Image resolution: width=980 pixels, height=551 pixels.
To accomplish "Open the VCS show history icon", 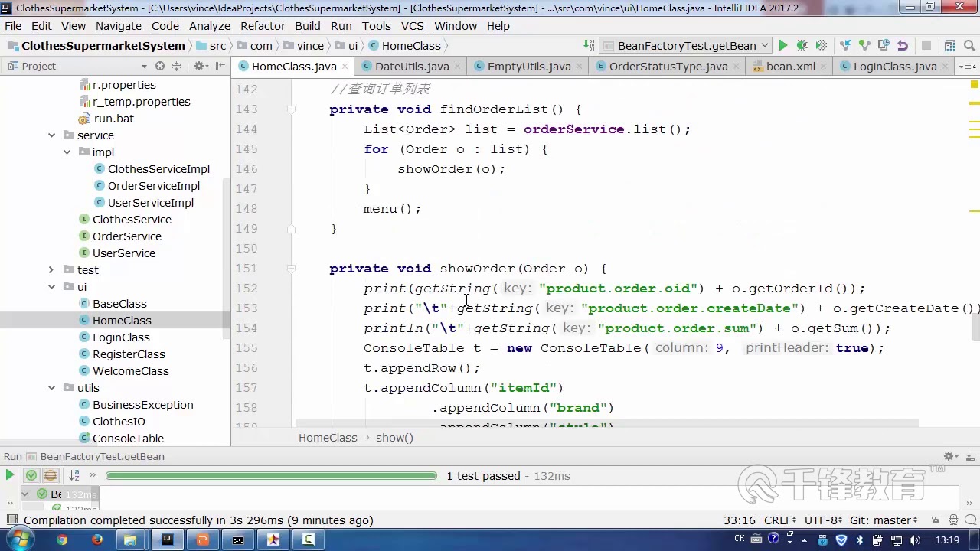I will (x=884, y=46).
